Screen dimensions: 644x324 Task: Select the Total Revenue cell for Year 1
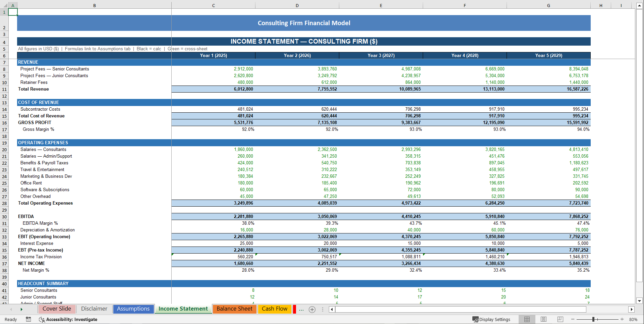tap(213, 89)
